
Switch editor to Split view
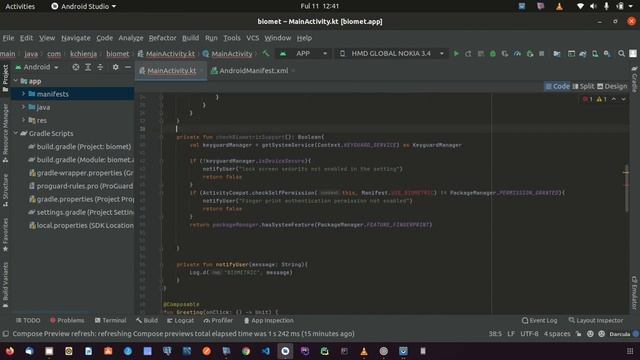click(x=583, y=86)
